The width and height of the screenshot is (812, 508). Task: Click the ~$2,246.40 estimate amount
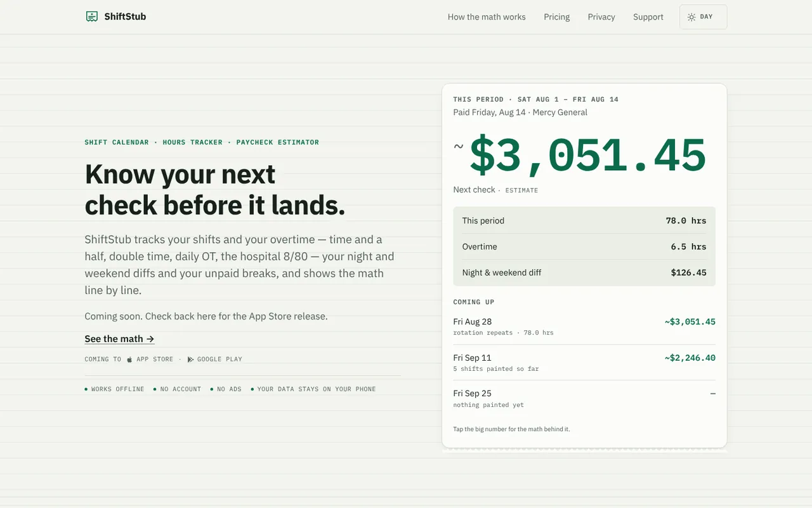tap(690, 358)
